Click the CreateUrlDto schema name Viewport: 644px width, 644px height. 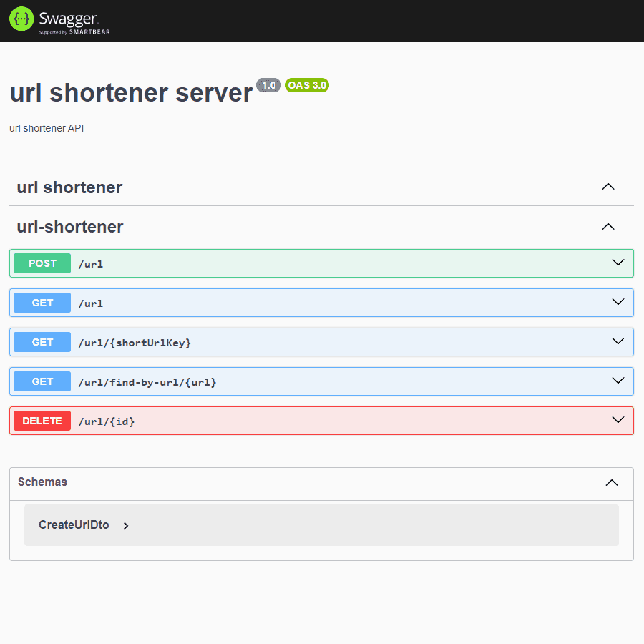(74, 525)
